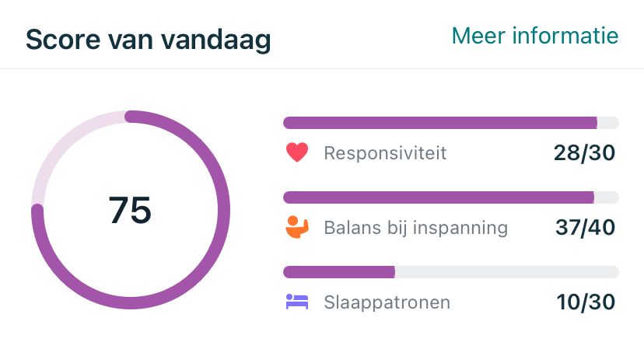Click the Score van vandaag heading
Image resolution: width=644 pixels, height=363 pixels.
click(148, 39)
